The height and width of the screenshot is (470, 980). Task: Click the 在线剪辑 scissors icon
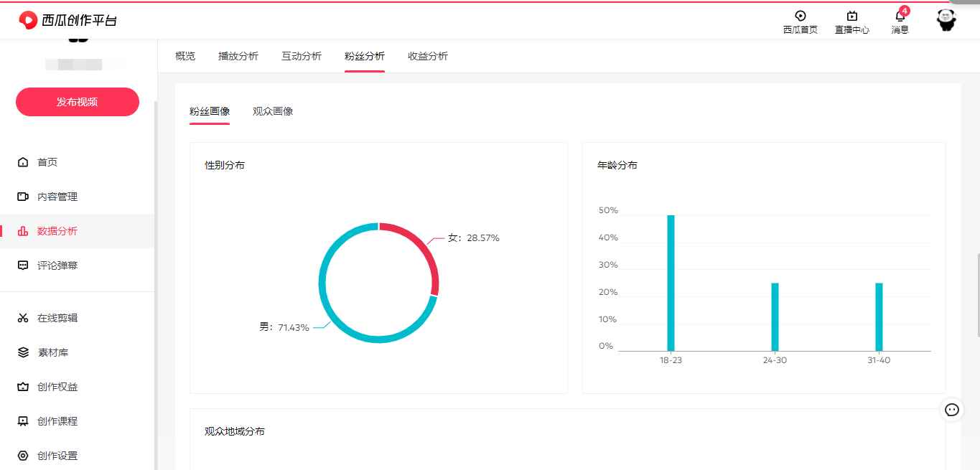pyautogui.click(x=23, y=318)
